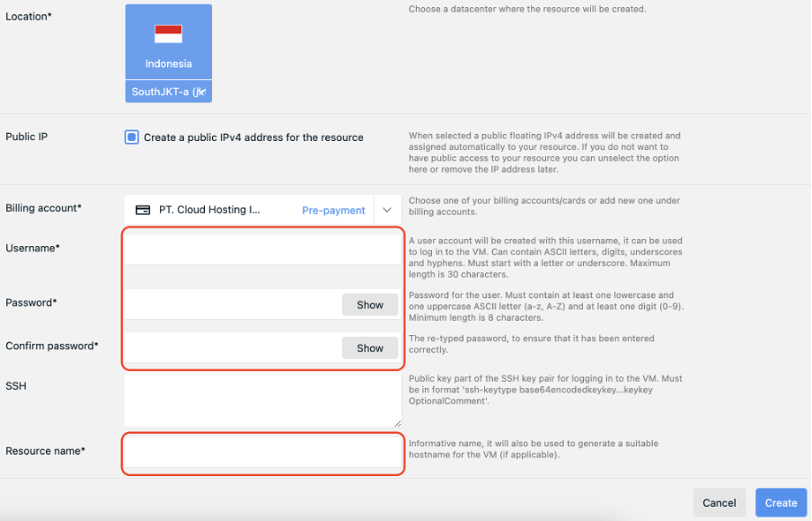
Task: Click the blue checkmark icon for Public IP
Action: [130, 137]
